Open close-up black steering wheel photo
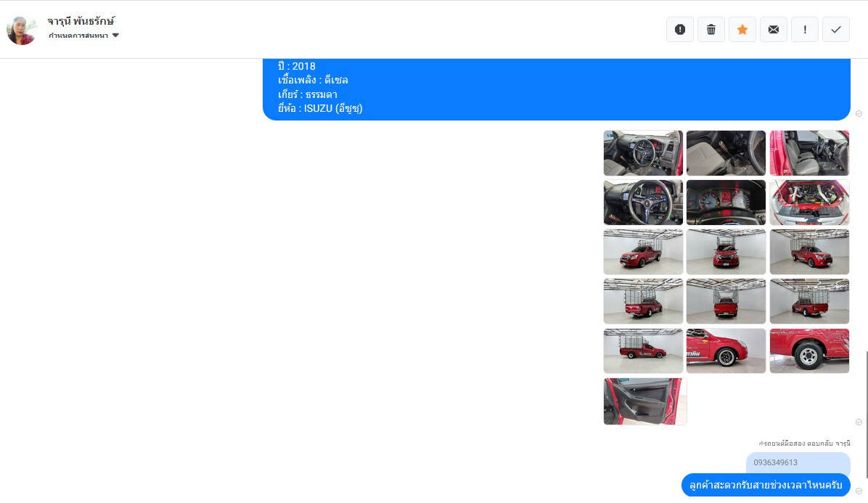The height and width of the screenshot is (503, 868). tap(643, 203)
